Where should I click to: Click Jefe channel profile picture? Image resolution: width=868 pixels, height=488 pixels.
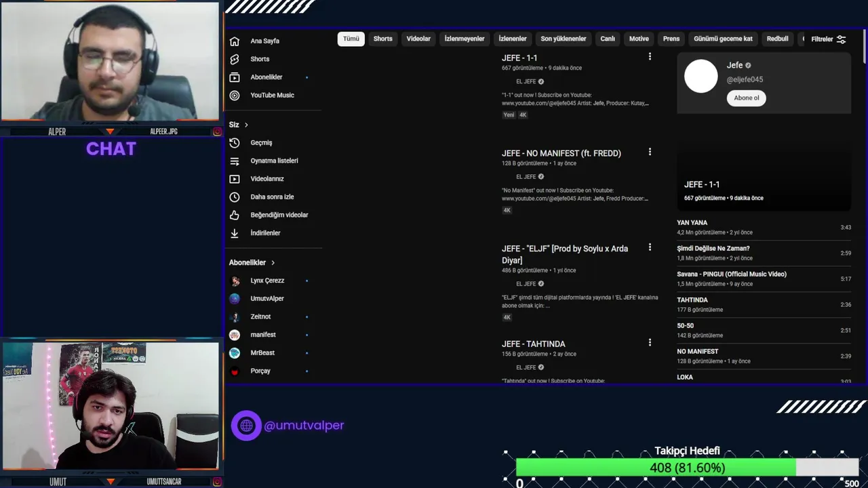701,76
